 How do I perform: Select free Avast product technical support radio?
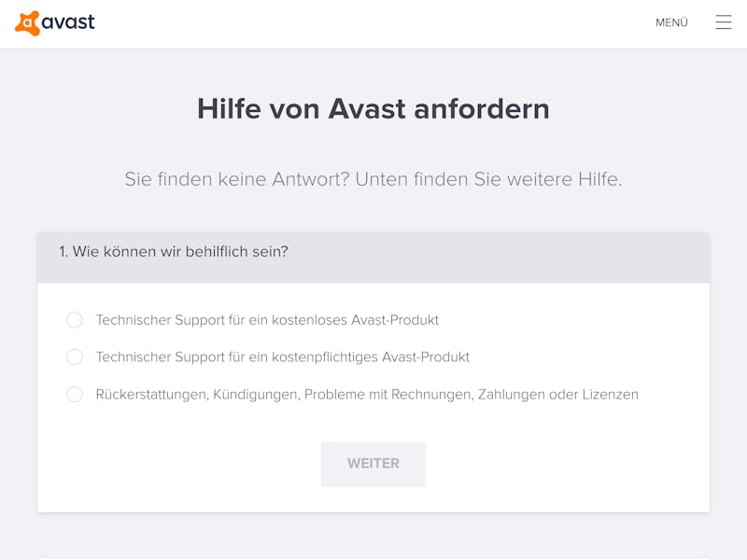75,319
